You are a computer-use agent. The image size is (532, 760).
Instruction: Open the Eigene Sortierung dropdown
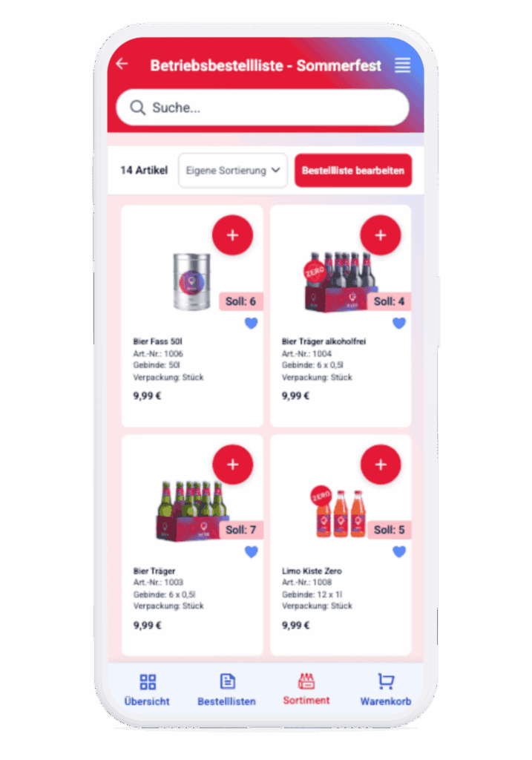(x=232, y=170)
